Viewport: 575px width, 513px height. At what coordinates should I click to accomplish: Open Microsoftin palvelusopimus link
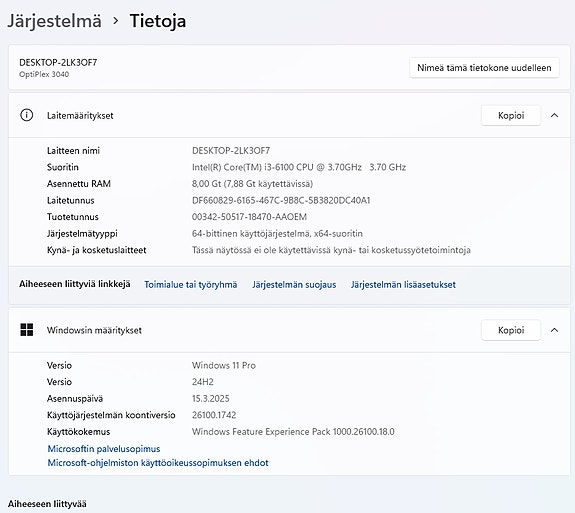click(x=104, y=448)
